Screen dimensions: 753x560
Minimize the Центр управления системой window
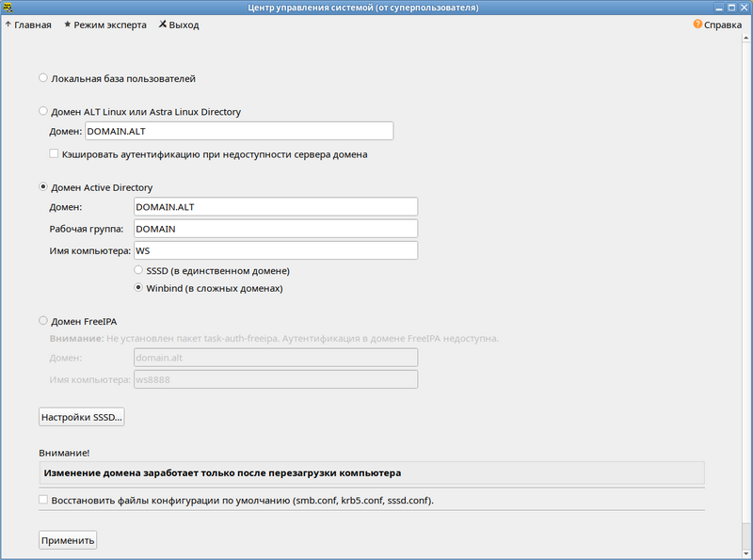[719, 8]
